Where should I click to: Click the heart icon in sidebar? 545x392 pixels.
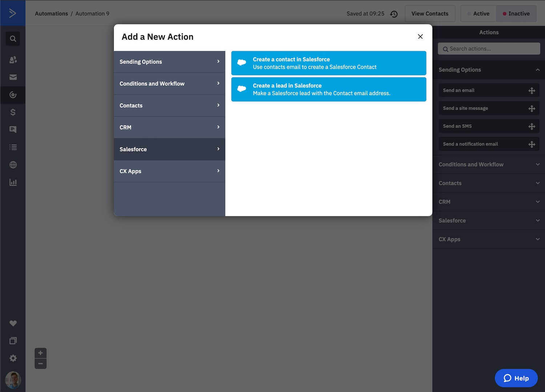pos(13,323)
